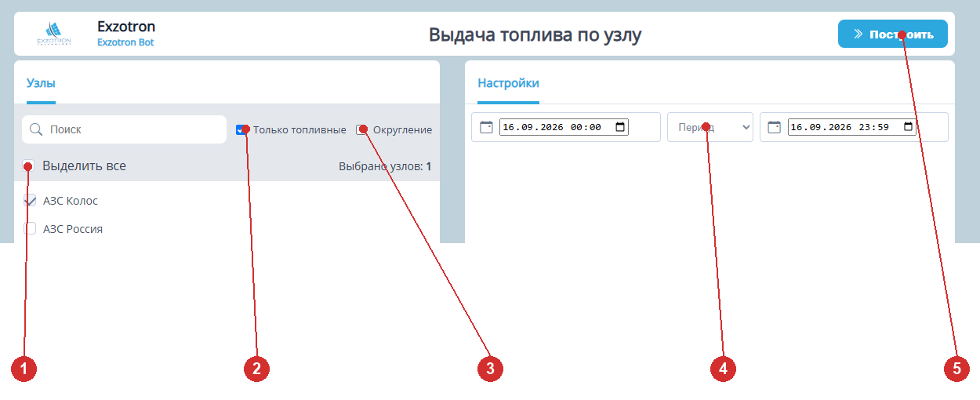980x400 pixels.
Task: Open the 'Период' dropdown
Action: 710,127
